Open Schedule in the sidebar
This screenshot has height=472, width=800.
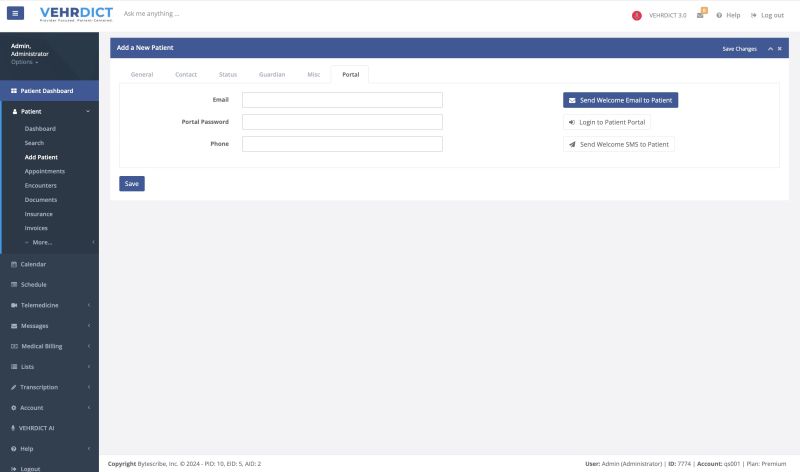33,284
